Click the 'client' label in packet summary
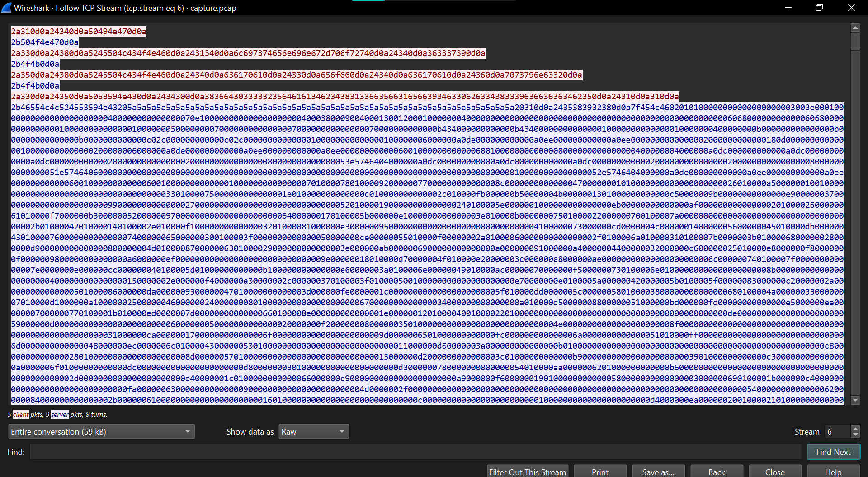 pyautogui.click(x=21, y=414)
